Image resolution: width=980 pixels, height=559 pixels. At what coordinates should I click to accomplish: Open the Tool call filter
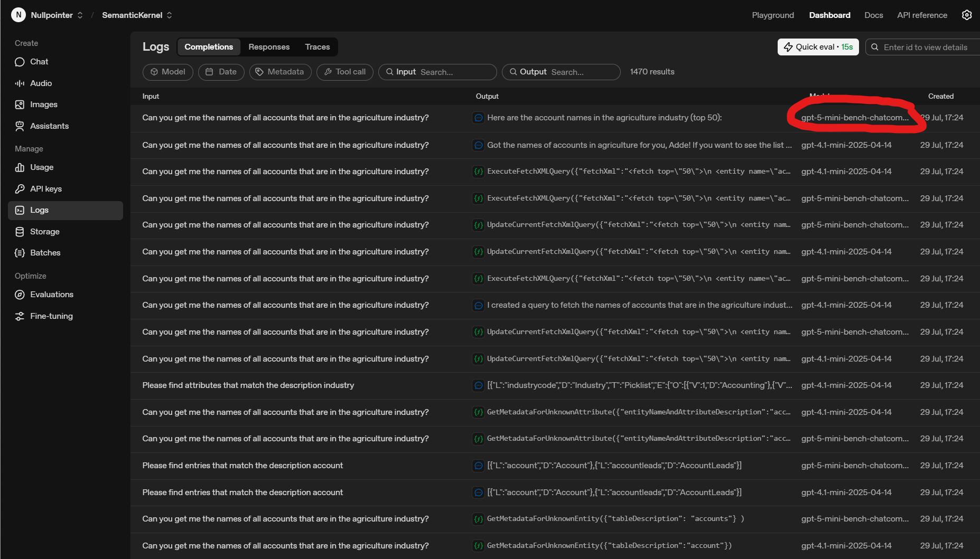point(344,72)
